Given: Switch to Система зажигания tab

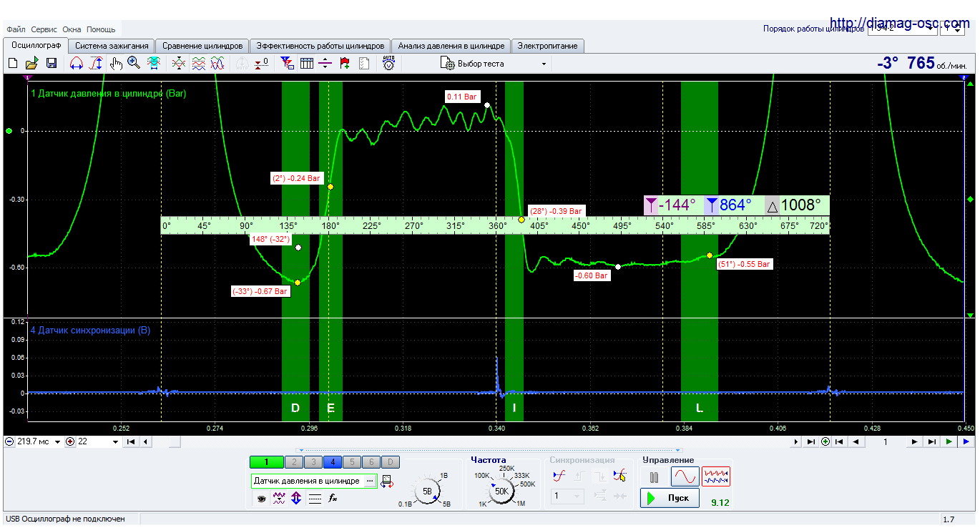Looking at the screenshot, I should point(111,46).
